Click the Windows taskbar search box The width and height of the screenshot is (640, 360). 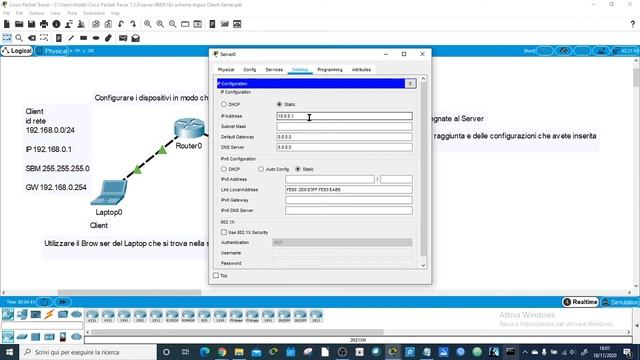click(x=87, y=352)
